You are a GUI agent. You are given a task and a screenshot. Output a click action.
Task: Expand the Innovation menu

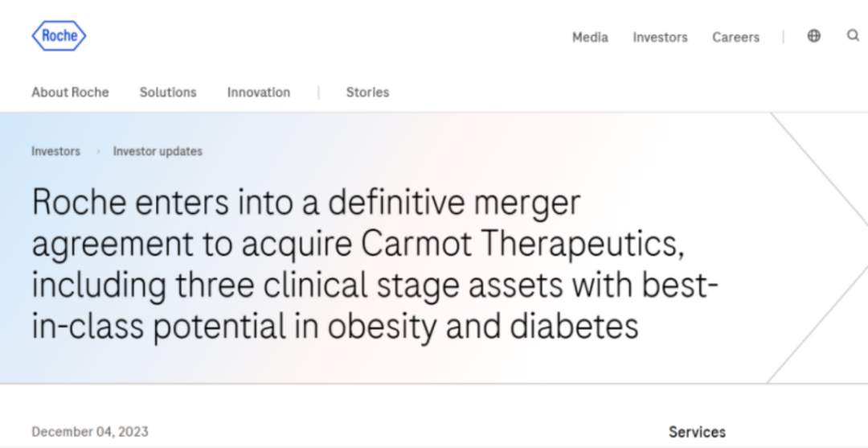tap(259, 92)
